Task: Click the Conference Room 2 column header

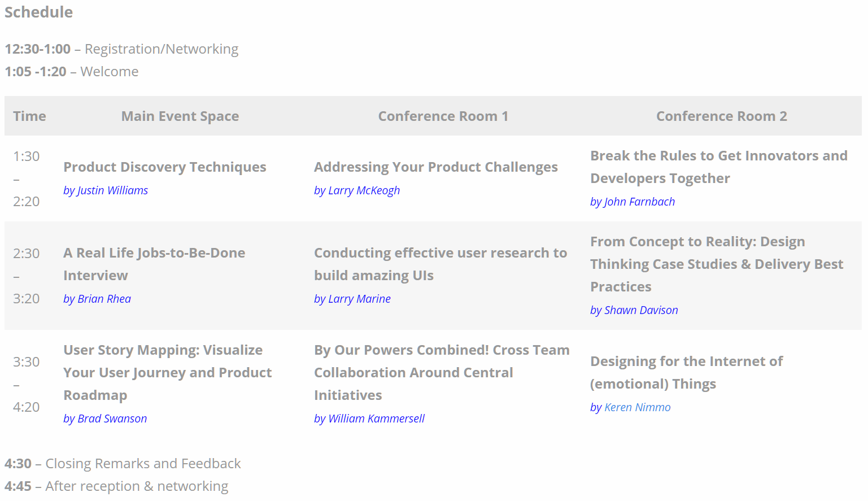Action: point(721,116)
